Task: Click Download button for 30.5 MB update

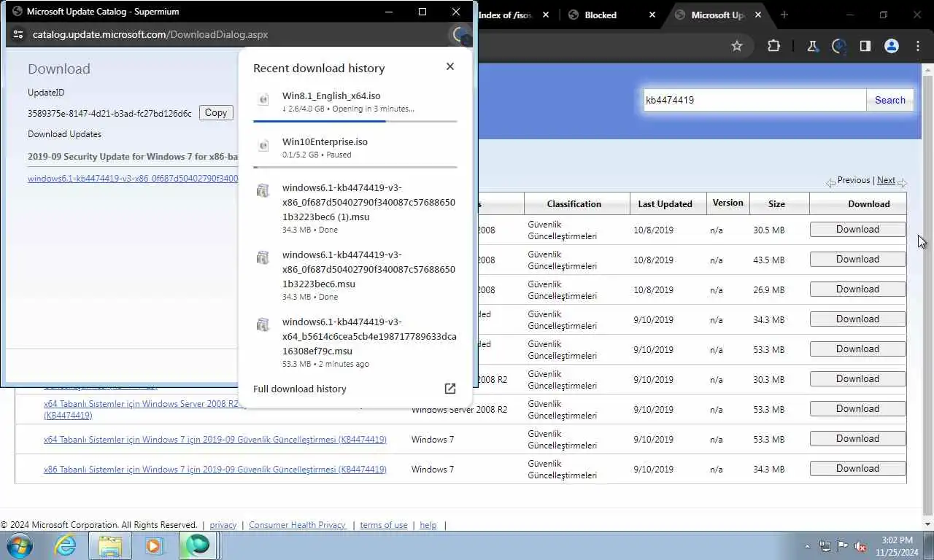Action: click(x=857, y=229)
